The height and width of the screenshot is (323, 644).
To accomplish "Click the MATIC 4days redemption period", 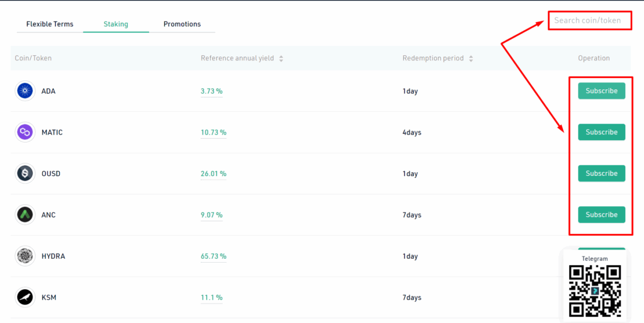I will click(x=412, y=133).
